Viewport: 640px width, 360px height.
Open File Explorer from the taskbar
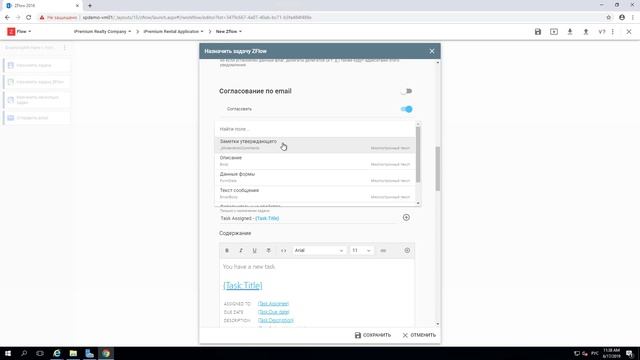[x=73, y=353]
